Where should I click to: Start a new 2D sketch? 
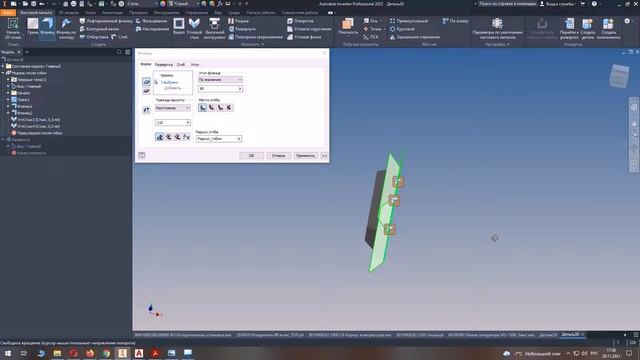tap(13, 28)
